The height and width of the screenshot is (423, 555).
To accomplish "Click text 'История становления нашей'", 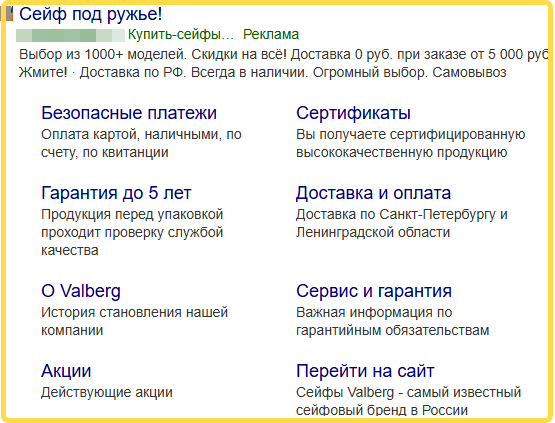I will pos(135,312).
